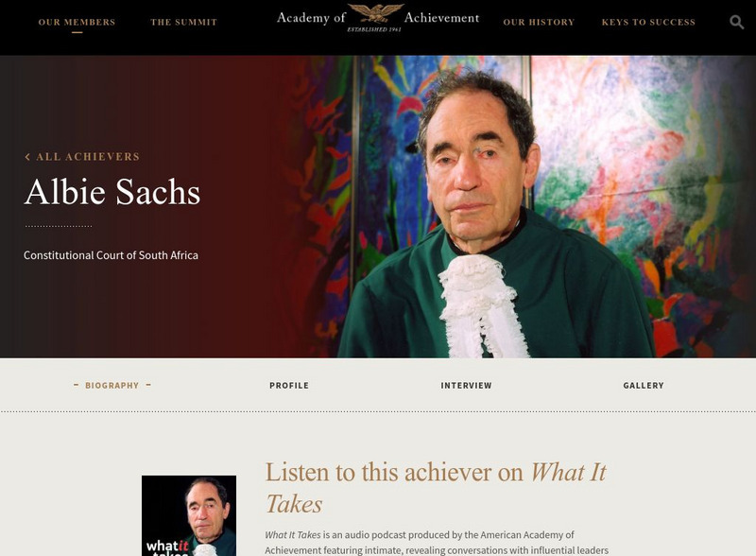Viewport: 756px width, 556px height.
Task: Switch to the Interview tab
Action: pyautogui.click(x=466, y=385)
